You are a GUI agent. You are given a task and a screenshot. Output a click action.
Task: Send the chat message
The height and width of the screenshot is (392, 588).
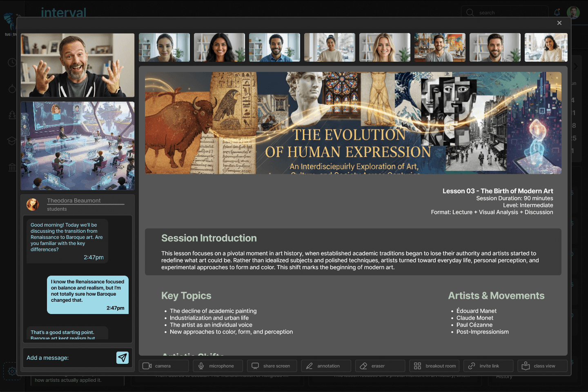122,358
